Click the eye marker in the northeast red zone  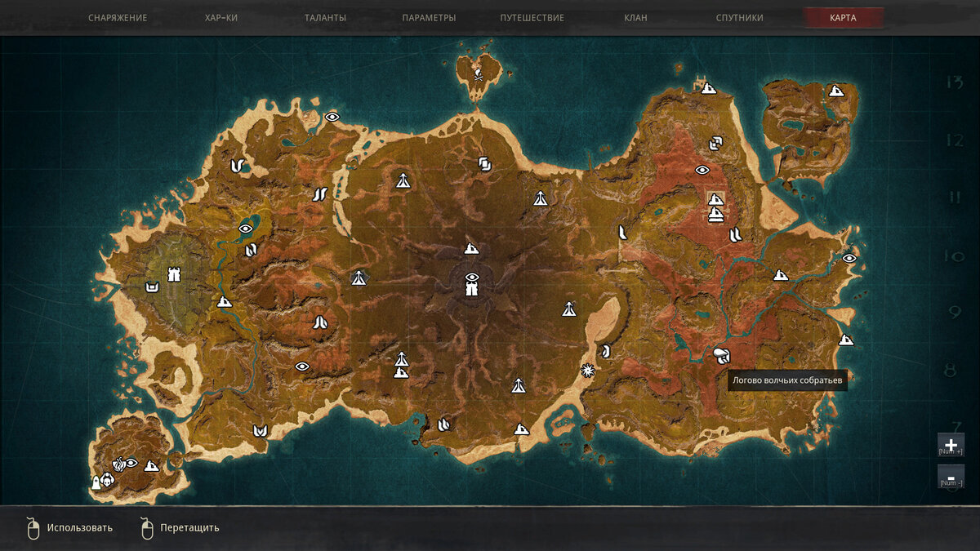[702, 170]
